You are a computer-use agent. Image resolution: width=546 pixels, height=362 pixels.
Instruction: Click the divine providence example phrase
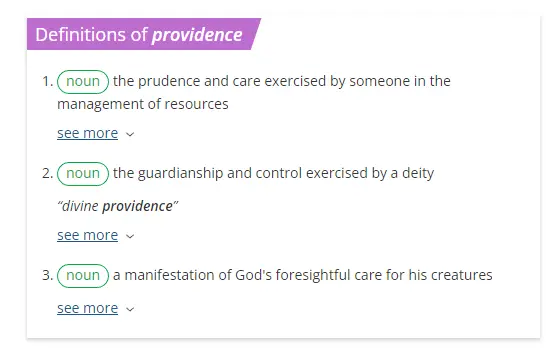(118, 206)
